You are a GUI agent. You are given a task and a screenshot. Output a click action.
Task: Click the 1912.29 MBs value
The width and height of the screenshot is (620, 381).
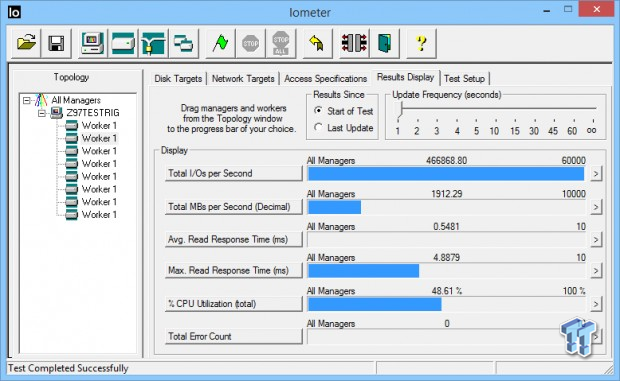click(x=446, y=194)
